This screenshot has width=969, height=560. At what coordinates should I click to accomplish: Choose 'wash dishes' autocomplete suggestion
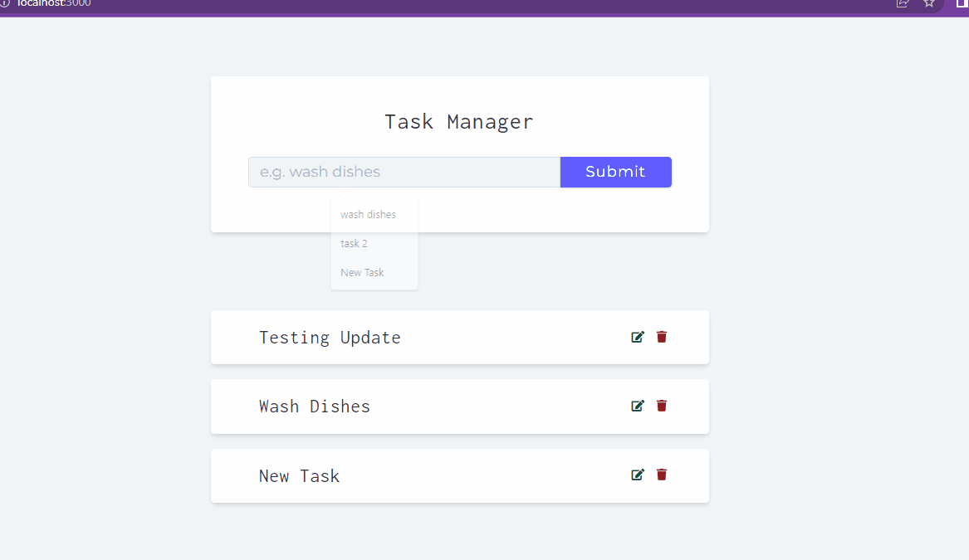(369, 214)
